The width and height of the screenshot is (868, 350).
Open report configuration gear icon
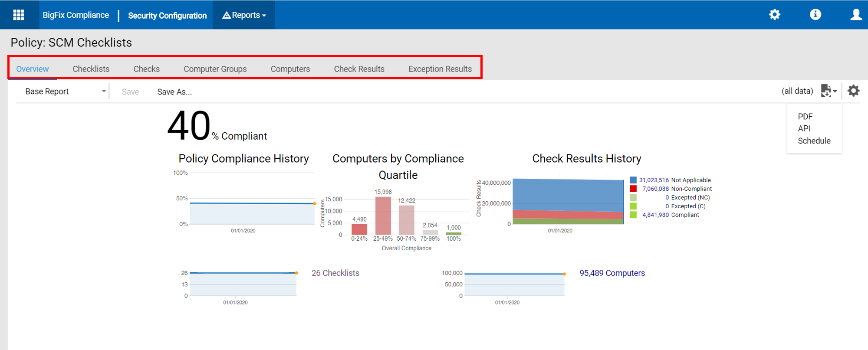[x=853, y=91]
